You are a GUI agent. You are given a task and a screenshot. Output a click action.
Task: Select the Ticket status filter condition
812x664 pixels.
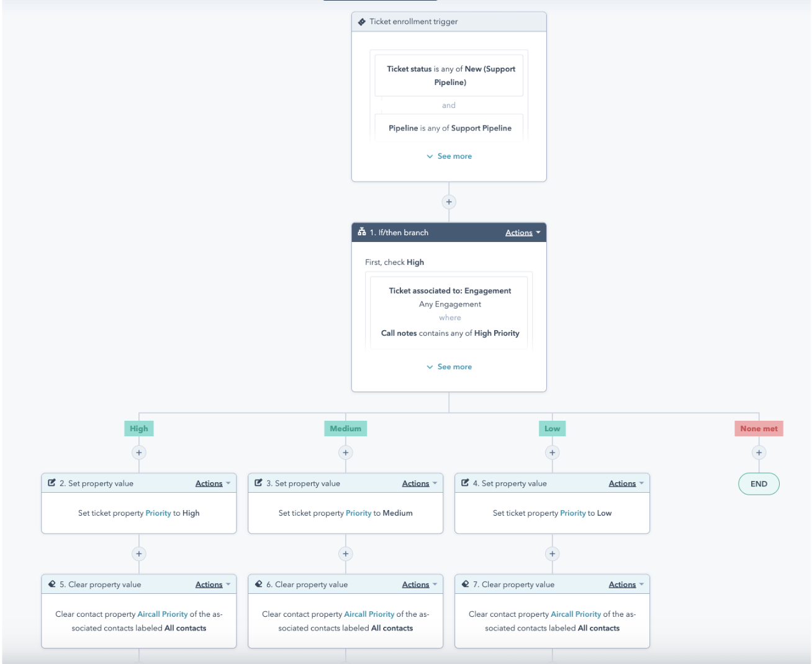(x=449, y=76)
